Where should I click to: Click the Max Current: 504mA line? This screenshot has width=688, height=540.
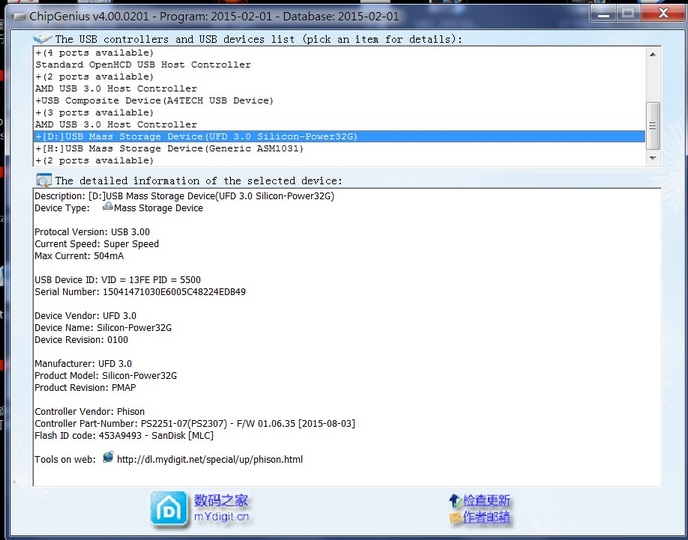coord(79,256)
